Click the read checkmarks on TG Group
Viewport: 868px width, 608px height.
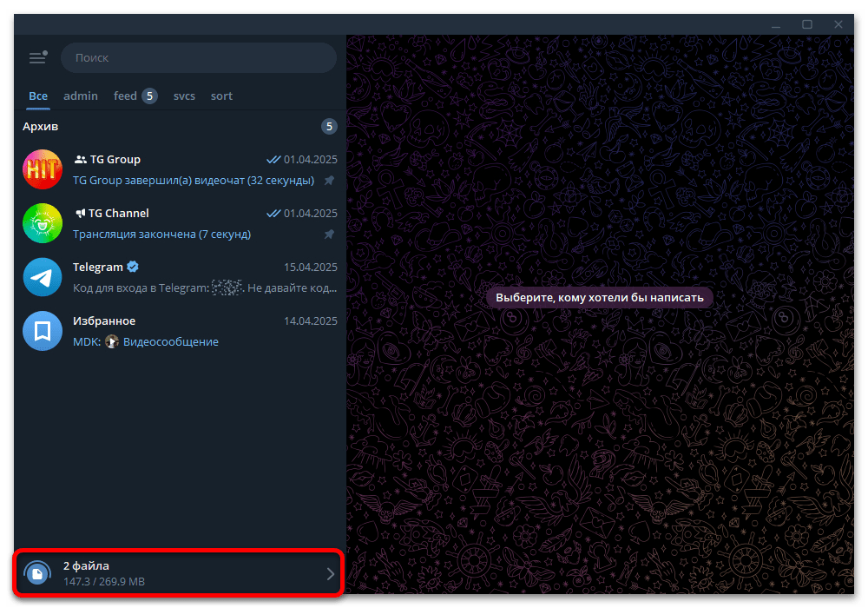tap(273, 160)
